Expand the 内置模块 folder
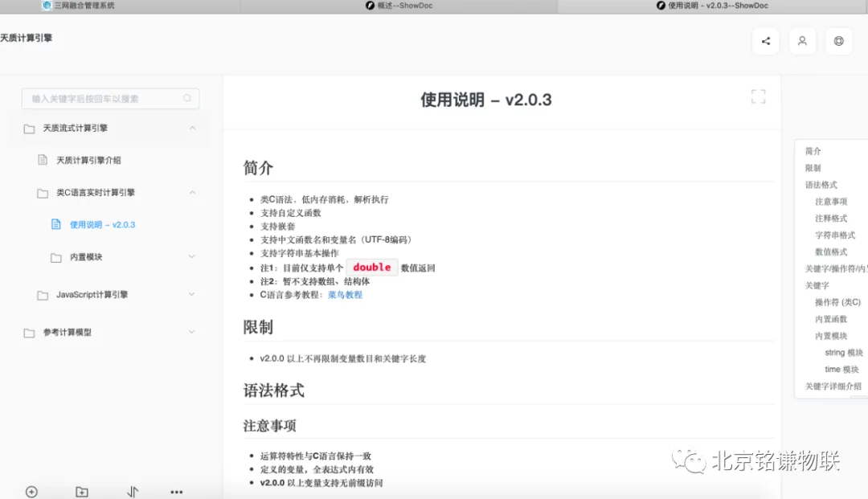The width and height of the screenshot is (868, 499). point(192,257)
